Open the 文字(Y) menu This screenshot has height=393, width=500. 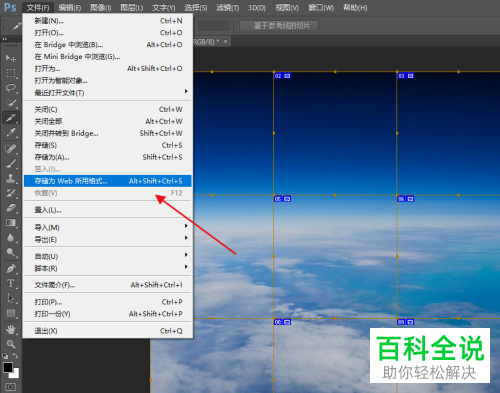(164, 7)
